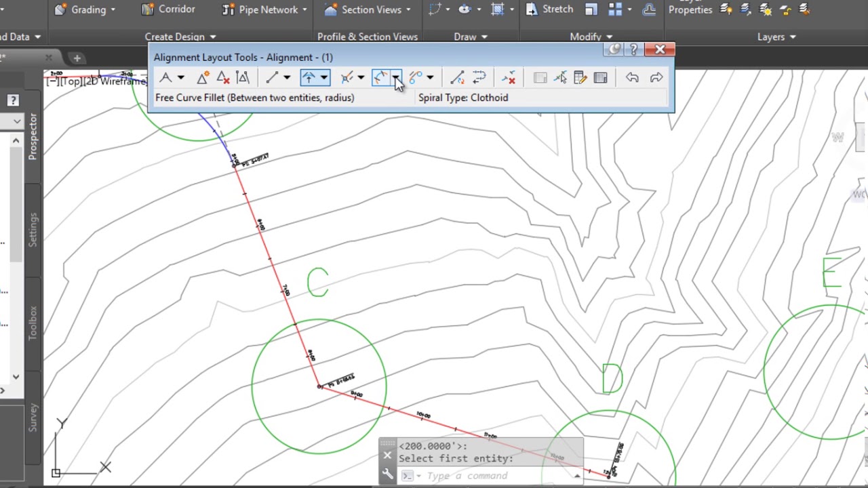Expand the Draw panel title
The height and width of the screenshot is (488, 868).
click(x=471, y=37)
